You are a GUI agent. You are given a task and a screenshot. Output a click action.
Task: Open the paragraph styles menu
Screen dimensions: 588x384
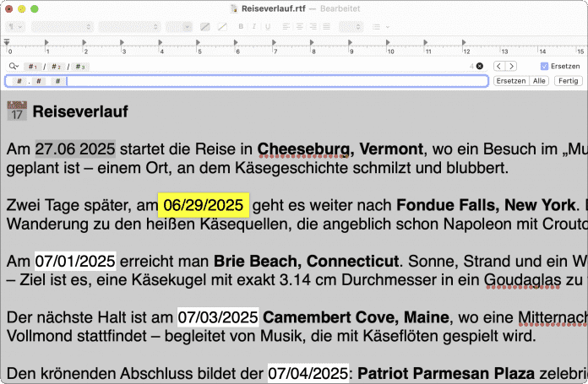(x=15, y=27)
